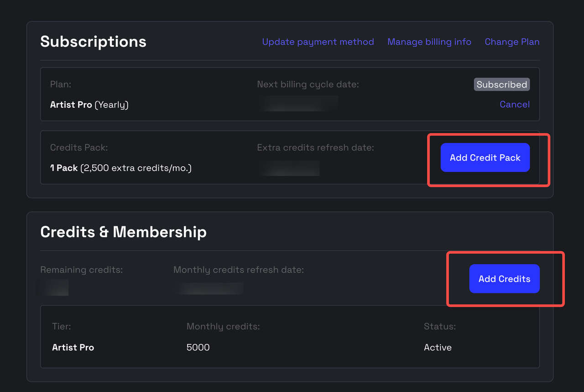Click the Credits & Membership heading

coord(123,232)
